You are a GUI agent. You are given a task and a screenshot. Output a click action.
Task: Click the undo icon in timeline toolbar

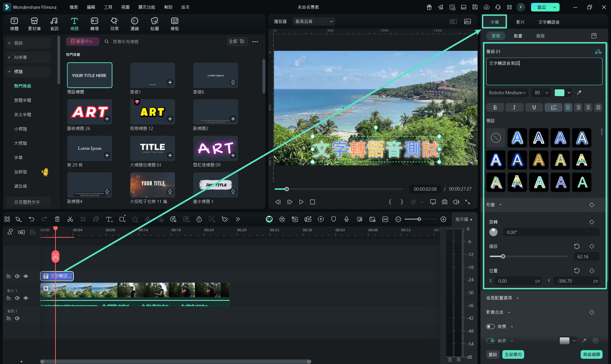pyautogui.click(x=31, y=219)
